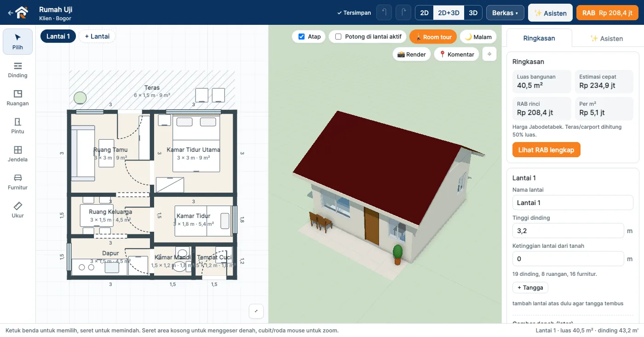Select the 2D+3D split view

[448, 13]
